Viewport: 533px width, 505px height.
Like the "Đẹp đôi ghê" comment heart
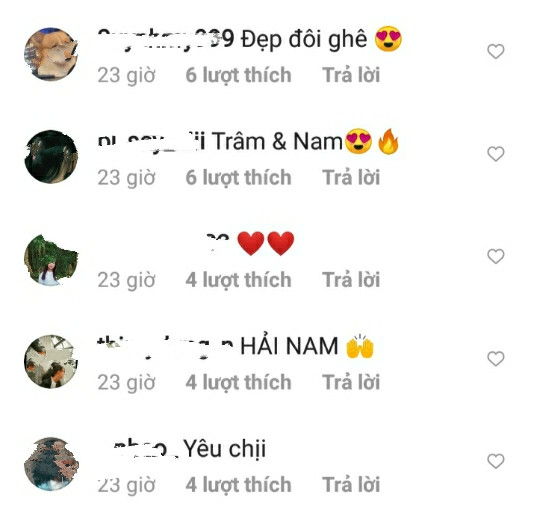496,52
